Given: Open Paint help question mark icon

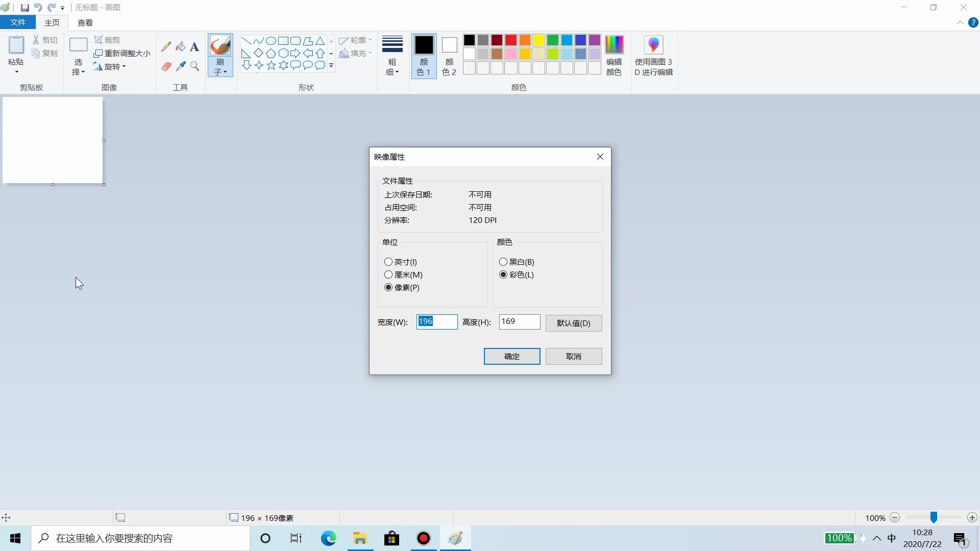Looking at the screenshot, I should click(973, 22).
